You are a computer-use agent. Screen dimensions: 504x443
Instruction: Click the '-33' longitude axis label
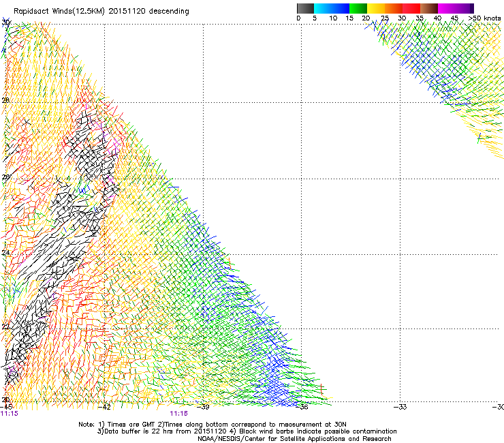400,407
